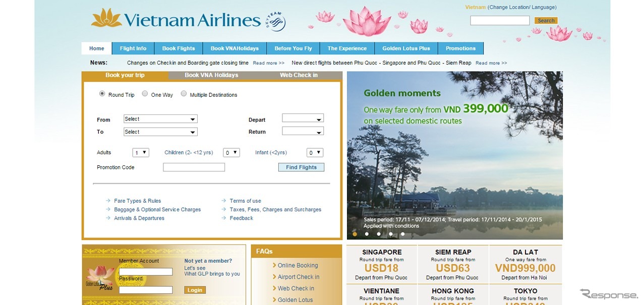
Task: Click chevron icon next to Online Booking
Action: click(x=274, y=265)
